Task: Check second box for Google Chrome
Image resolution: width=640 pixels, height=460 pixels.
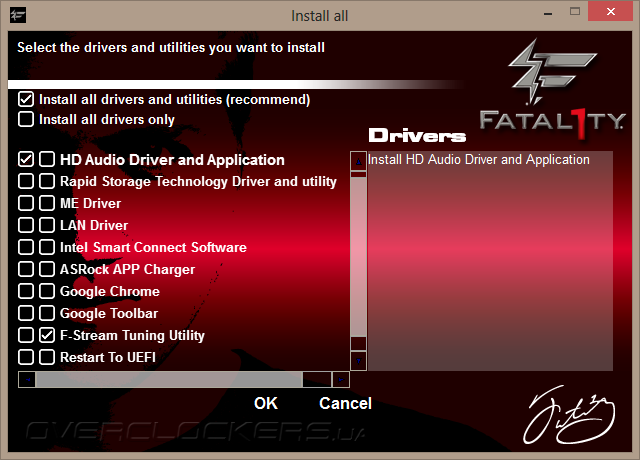Action: point(47,291)
